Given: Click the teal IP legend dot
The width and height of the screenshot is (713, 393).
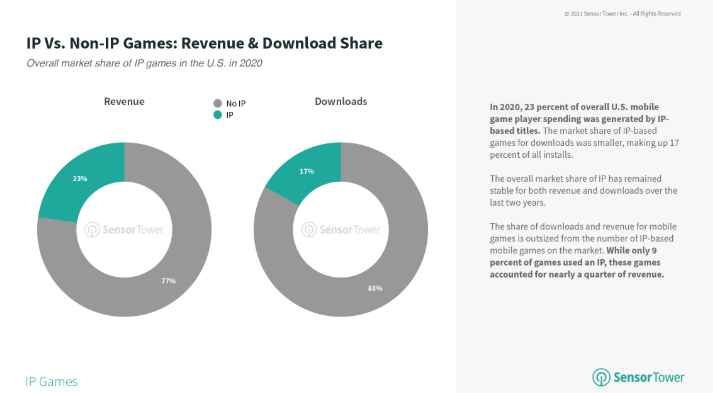Looking at the screenshot, I should point(217,115).
